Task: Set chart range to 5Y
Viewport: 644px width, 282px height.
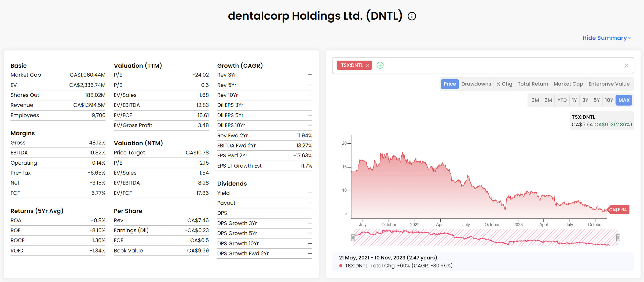Action: click(x=597, y=100)
